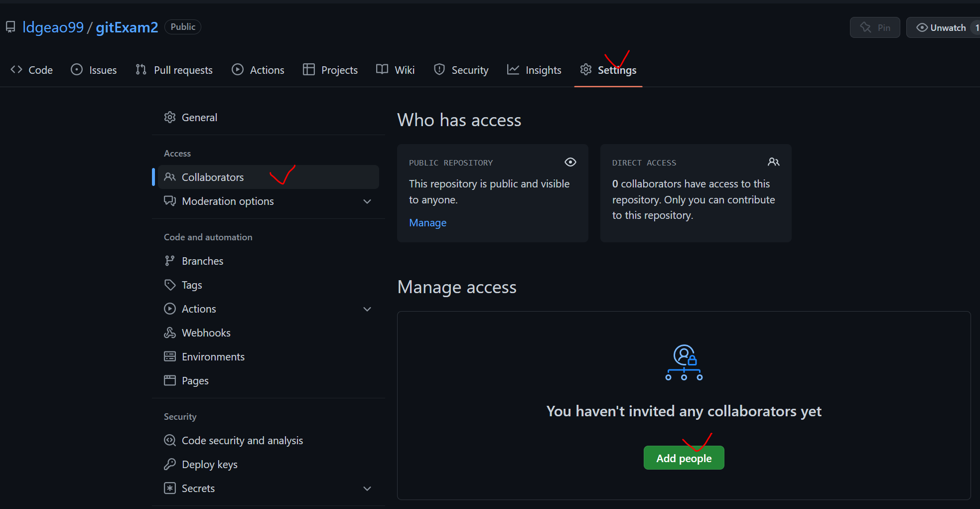Select the Settings tab label
The image size is (980, 509).
tap(617, 70)
